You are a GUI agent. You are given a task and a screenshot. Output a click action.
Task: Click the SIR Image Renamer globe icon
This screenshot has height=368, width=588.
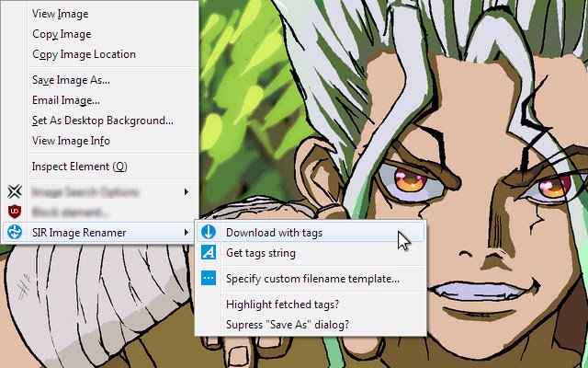(15, 233)
